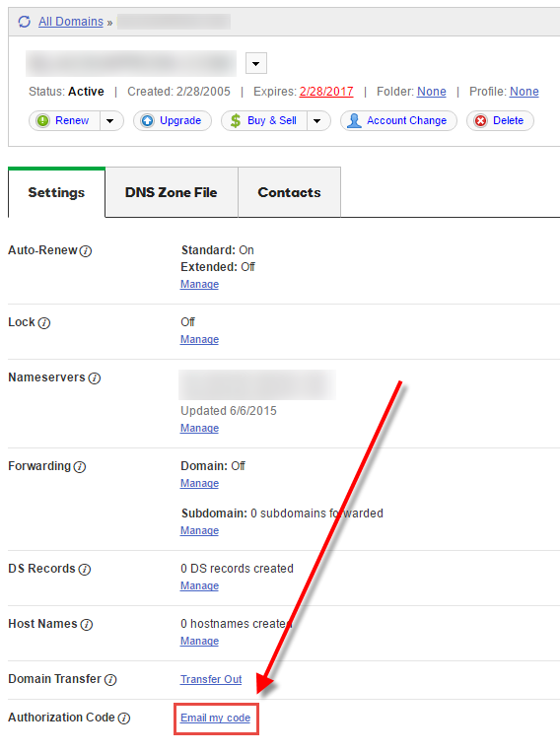Click the 'Status: Active' text
This screenshot has width=560, height=753.
(66, 92)
